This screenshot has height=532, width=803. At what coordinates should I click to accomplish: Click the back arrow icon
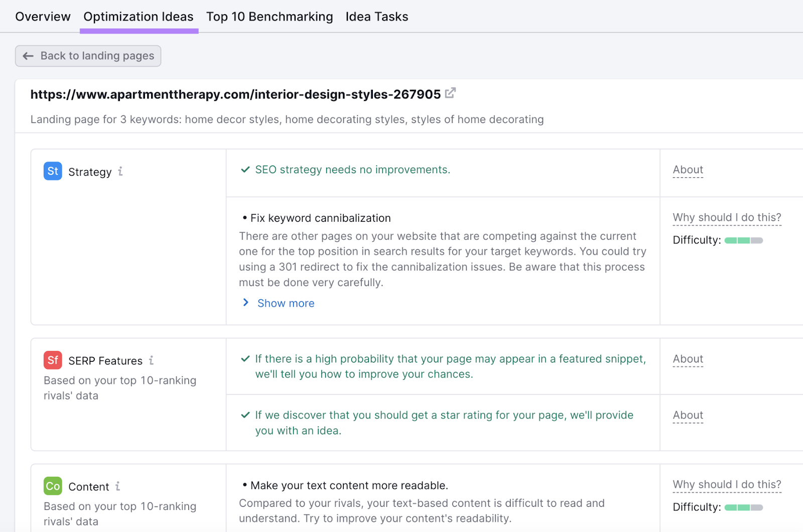[28, 56]
